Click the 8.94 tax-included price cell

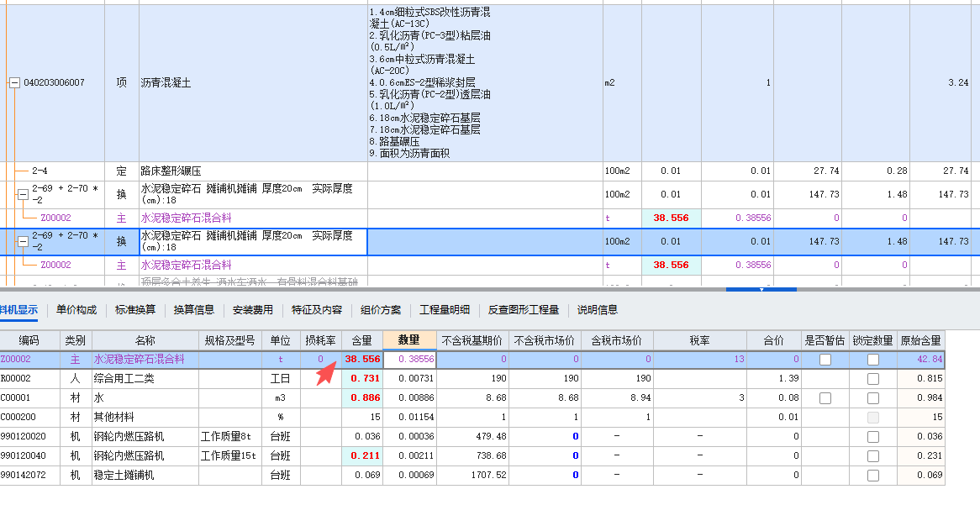point(617,398)
